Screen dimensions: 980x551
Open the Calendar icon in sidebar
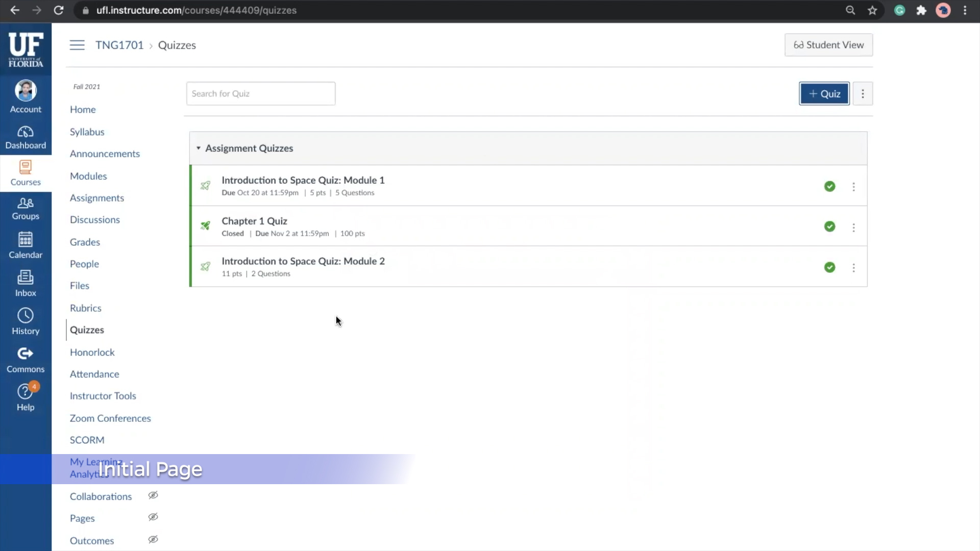coord(26,245)
